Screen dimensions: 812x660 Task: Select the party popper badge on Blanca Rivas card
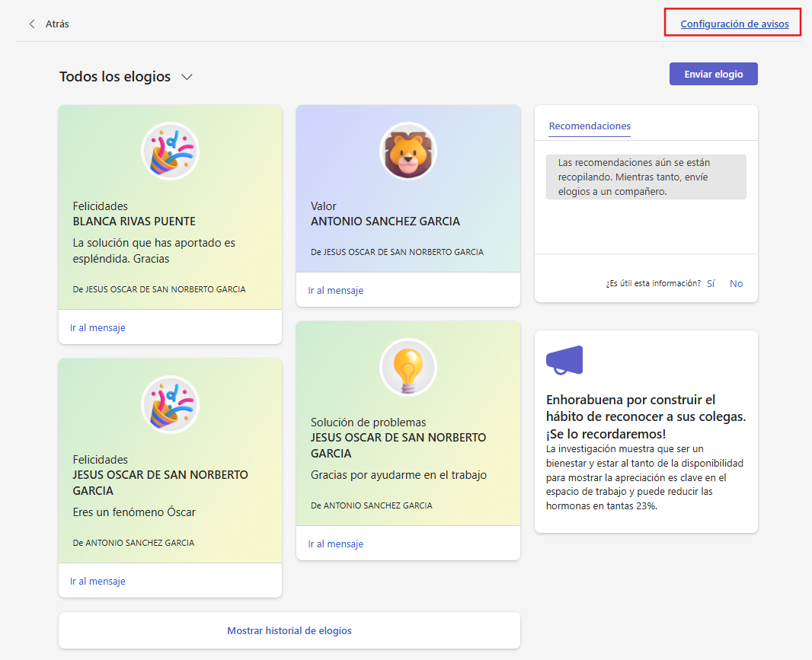[170, 151]
